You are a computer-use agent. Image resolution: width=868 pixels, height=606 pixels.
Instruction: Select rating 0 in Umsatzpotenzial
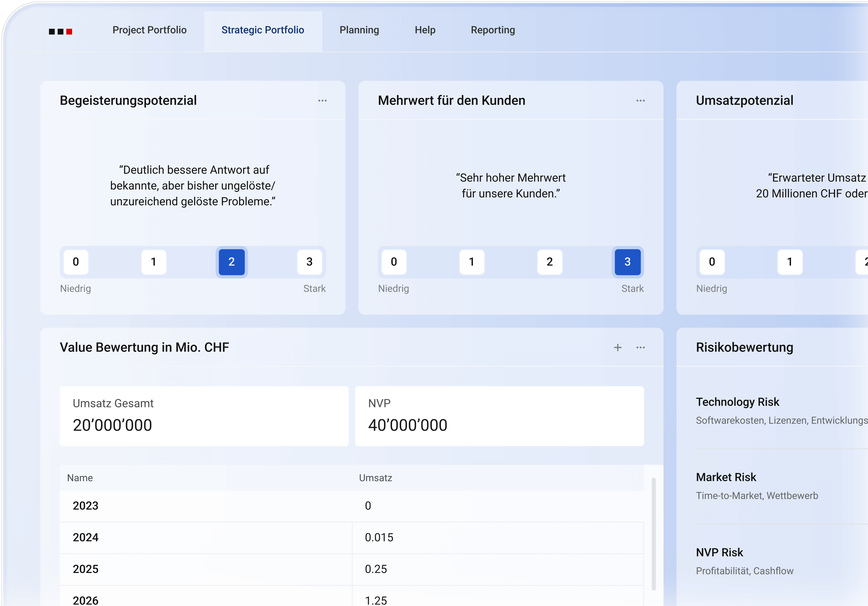pyautogui.click(x=712, y=262)
